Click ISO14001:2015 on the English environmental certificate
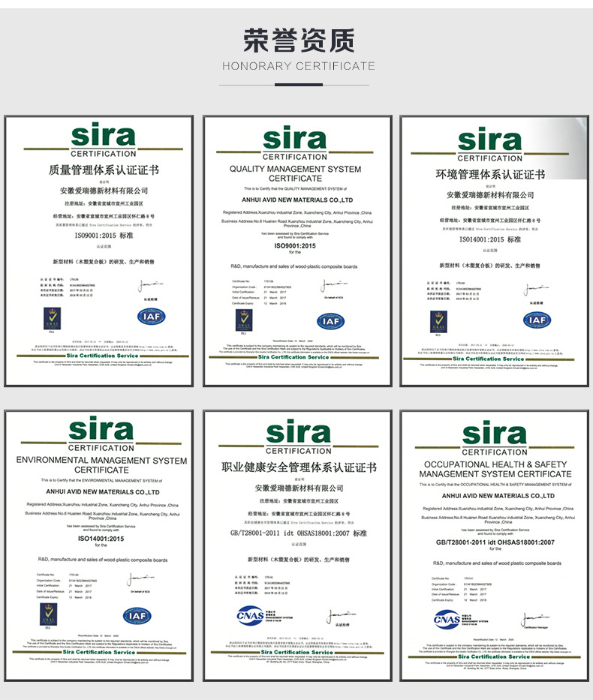The height and width of the screenshot is (700, 593). 101,539
